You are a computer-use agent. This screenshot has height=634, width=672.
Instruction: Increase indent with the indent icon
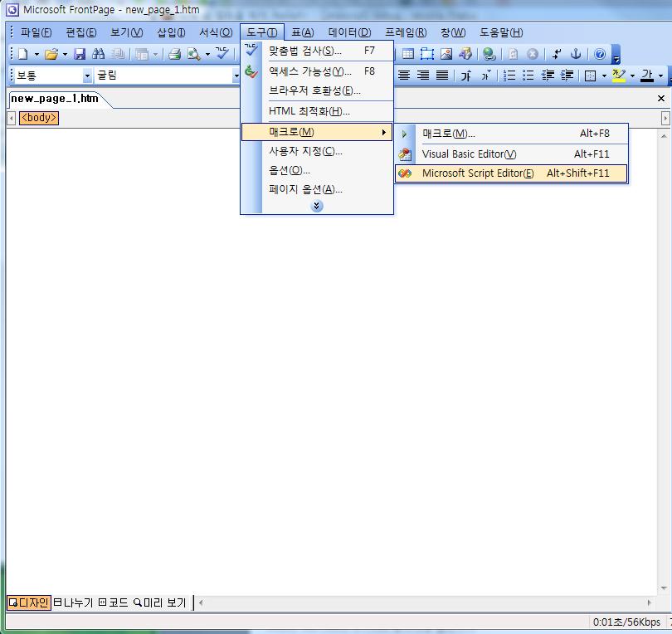point(567,76)
